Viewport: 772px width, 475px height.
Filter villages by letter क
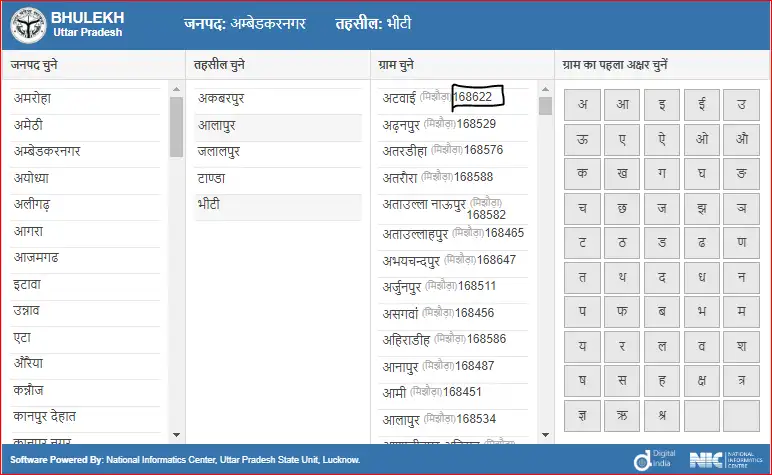pos(582,174)
